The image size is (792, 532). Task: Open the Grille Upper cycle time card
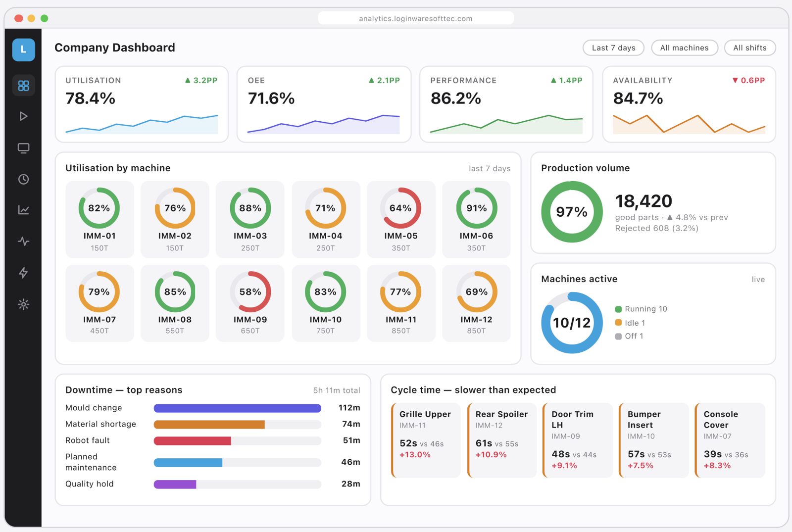(x=426, y=440)
